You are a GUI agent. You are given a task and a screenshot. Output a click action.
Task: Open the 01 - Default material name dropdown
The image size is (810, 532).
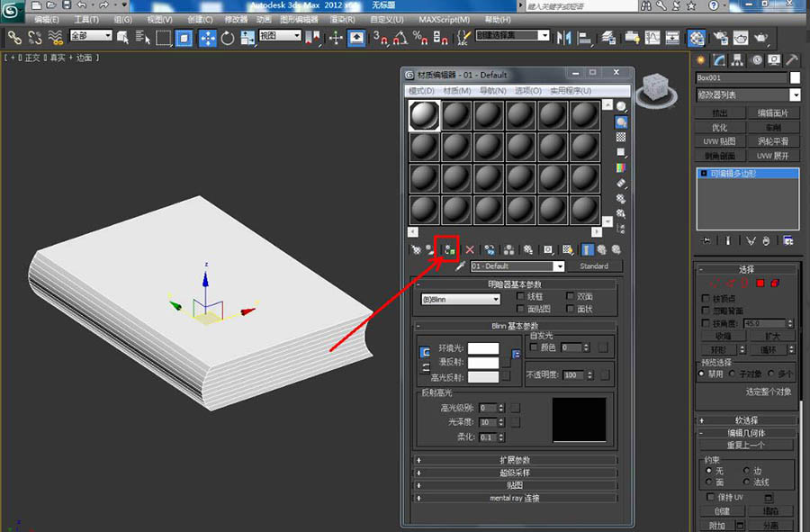point(559,266)
